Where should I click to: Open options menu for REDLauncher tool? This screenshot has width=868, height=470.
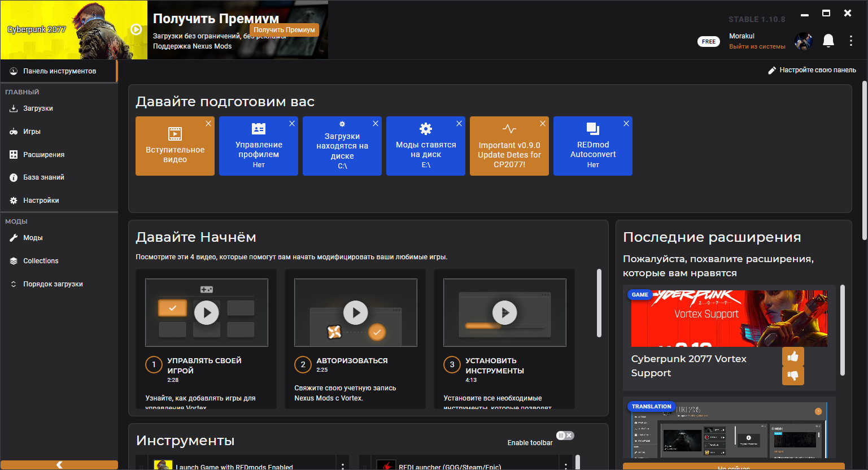566,466
